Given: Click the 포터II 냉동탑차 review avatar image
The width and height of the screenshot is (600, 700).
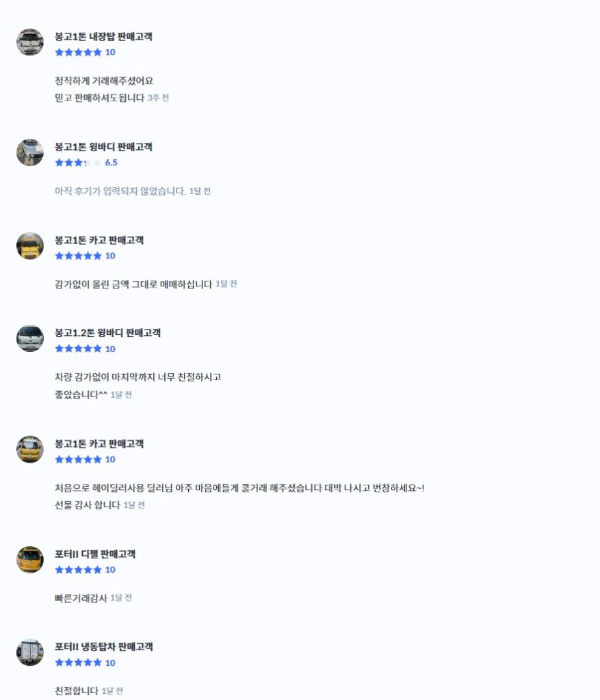Looking at the screenshot, I should pos(30,653).
